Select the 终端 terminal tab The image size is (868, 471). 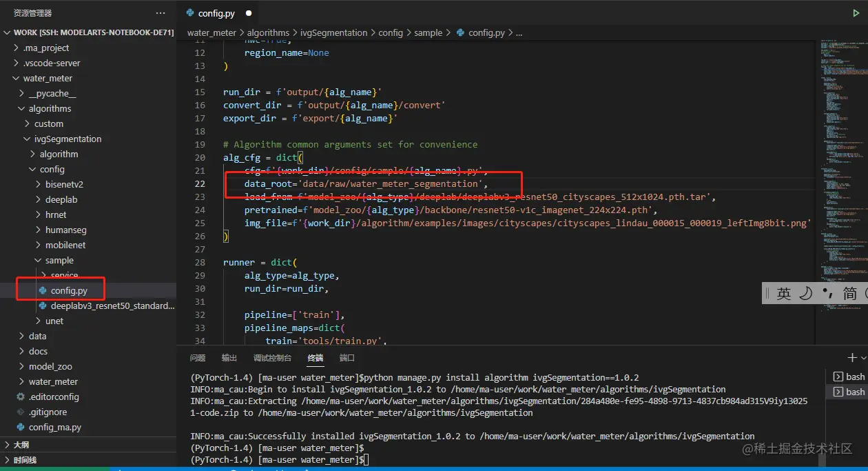[316, 358]
